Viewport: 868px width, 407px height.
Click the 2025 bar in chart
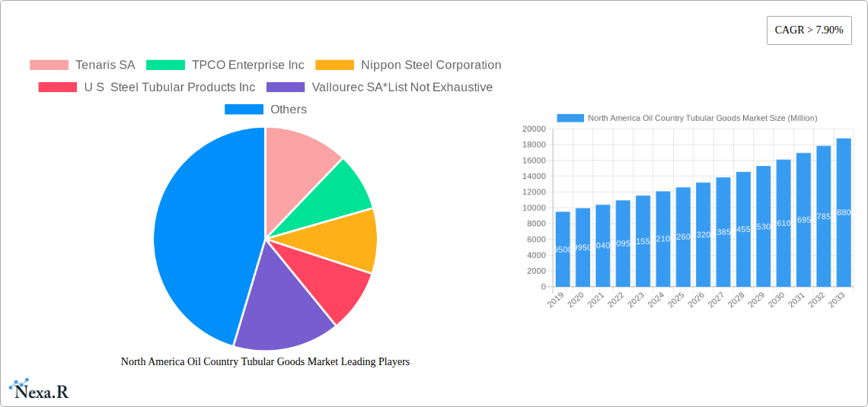[683, 237]
